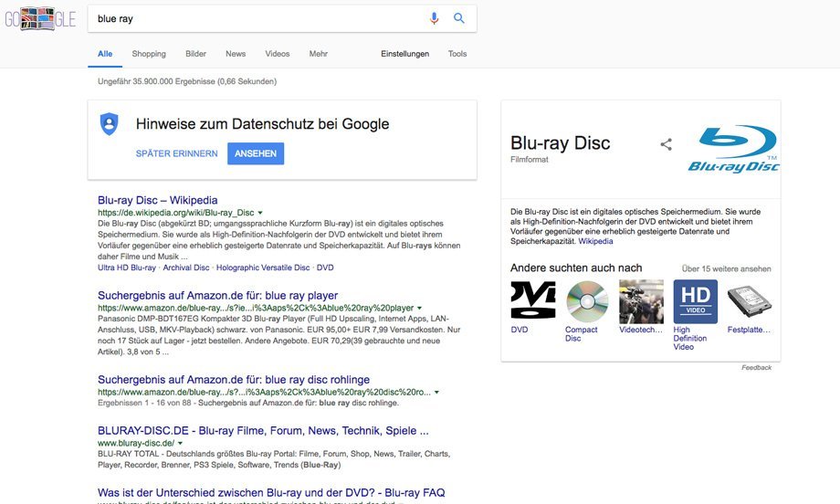Click the blue magnifier search icon

(459, 18)
